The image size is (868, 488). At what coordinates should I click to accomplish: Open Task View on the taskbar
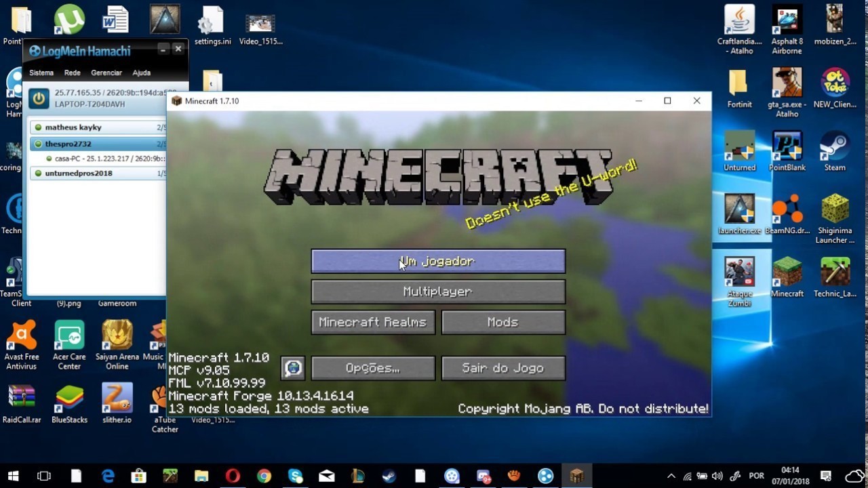click(x=44, y=476)
